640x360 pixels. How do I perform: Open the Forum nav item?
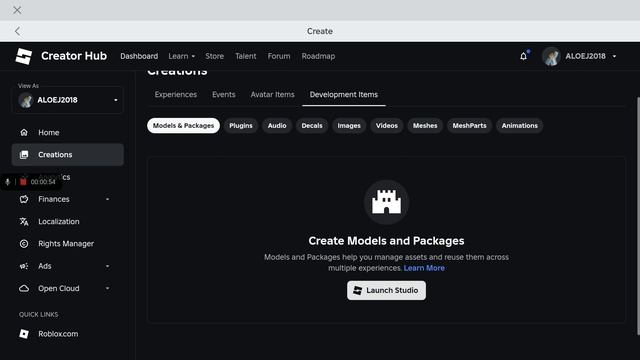tap(279, 56)
